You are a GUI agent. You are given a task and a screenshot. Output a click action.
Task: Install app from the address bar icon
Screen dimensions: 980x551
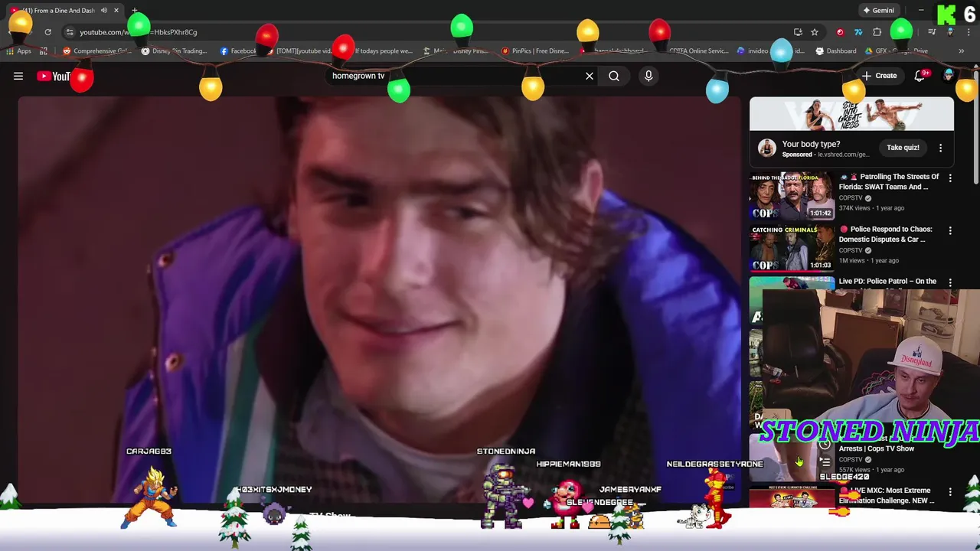[798, 32]
